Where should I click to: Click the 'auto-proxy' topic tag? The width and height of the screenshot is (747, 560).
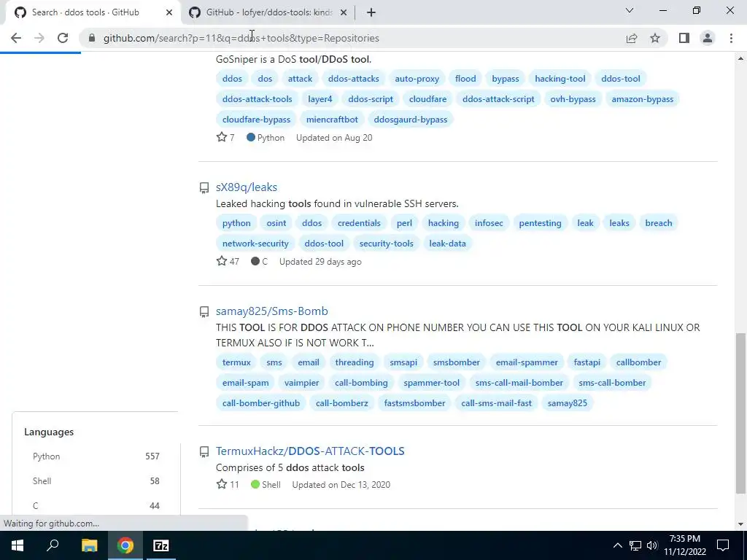417,79
